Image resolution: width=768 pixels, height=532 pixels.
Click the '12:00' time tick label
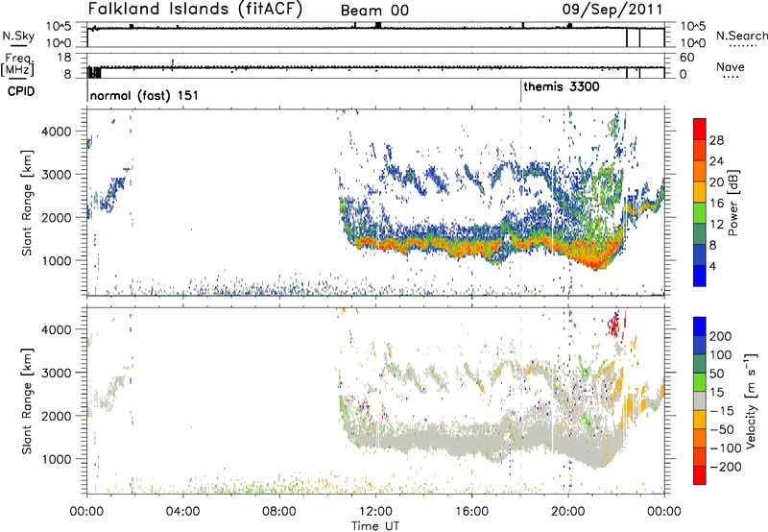(375, 512)
